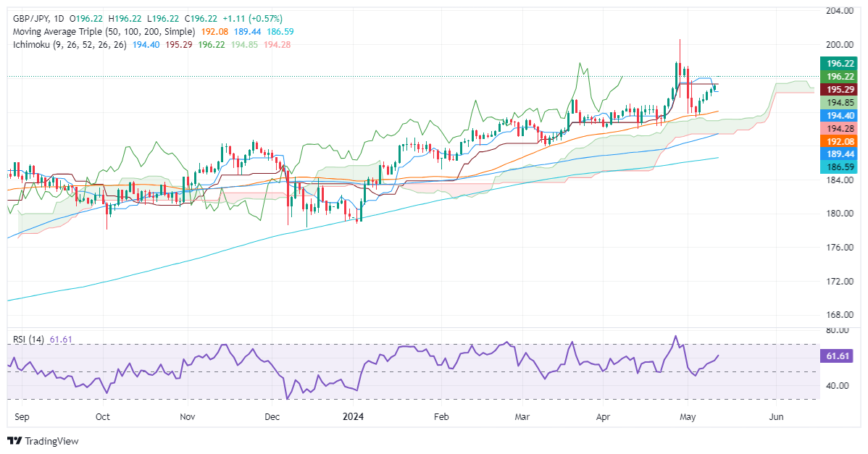Select the GBP/JPY symbol title in legend
Viewport: 868px width, 454px height.
[30, 19]
